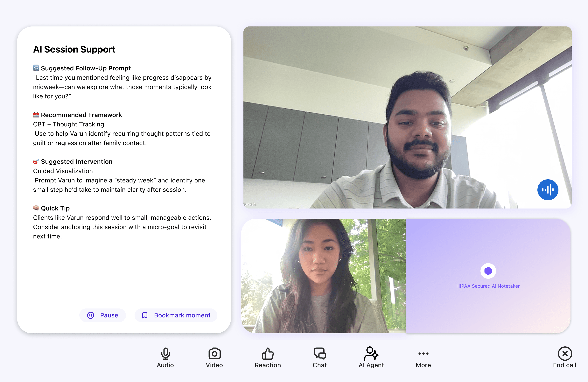Image resolution: width=588 pixels, height=382 pixels.
Task: Click the HIPAA Secured AI Notetaker label
Action: pos(488,286)
